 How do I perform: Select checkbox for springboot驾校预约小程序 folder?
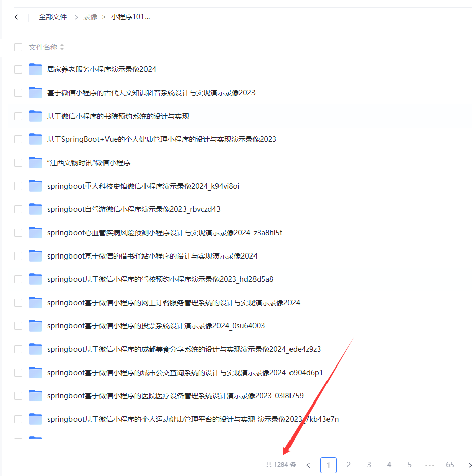[18, 279]
